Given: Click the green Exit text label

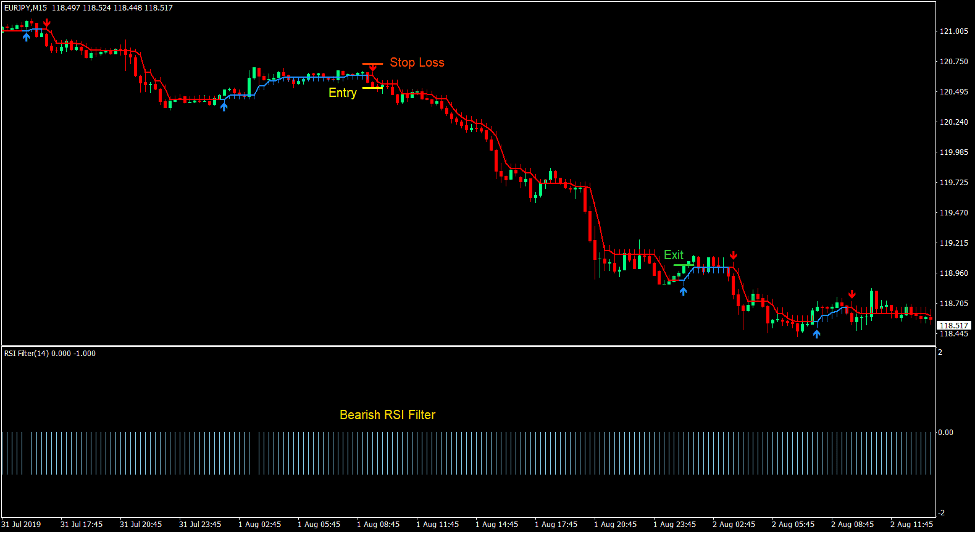Looking at the screenshot, I should pyautogui.click(x=674, y=255).
